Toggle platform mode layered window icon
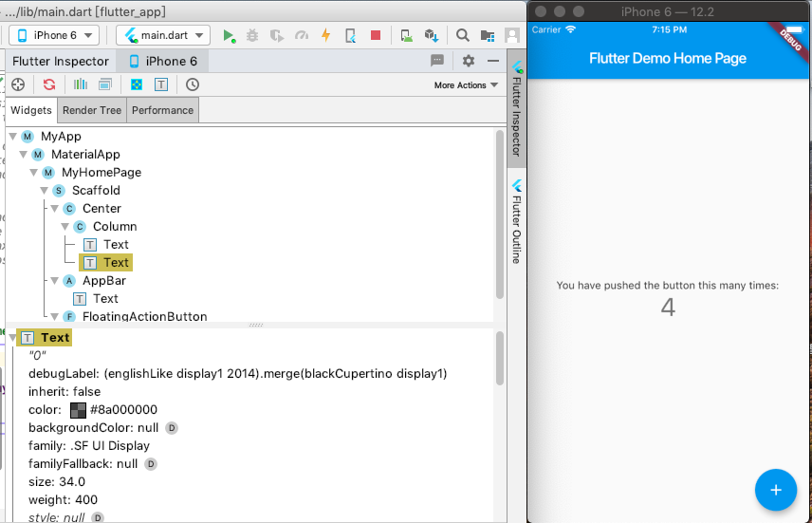 (105, 84)
